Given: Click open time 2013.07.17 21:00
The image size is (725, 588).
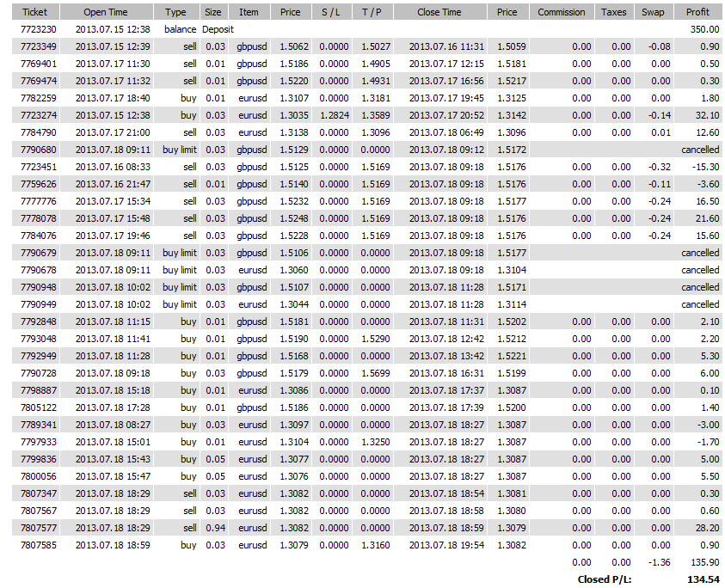Looking at the screenshot, I should pyautogui.click(x=113, y=132).
